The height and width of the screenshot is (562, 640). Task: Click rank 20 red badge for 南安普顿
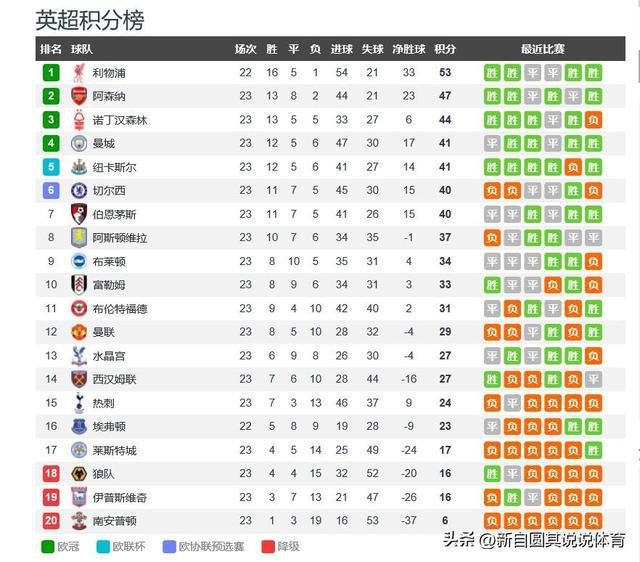[x=51, y=521]
